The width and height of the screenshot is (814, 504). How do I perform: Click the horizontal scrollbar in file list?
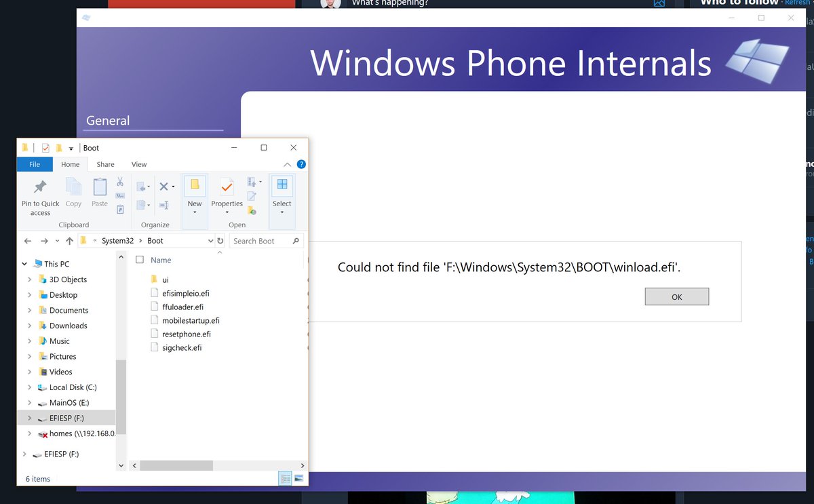[x=176, y=465]
